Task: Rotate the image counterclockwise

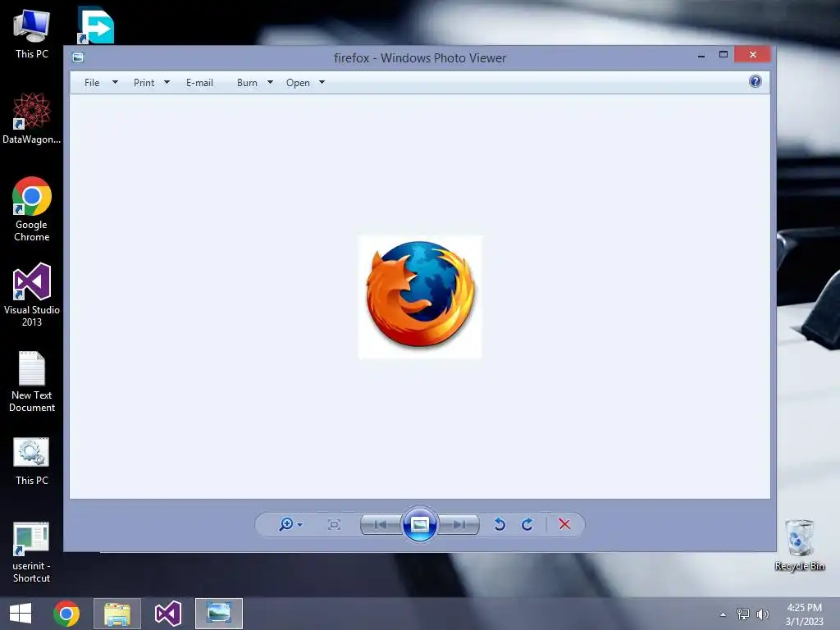Action: click(x=500, y=524)
